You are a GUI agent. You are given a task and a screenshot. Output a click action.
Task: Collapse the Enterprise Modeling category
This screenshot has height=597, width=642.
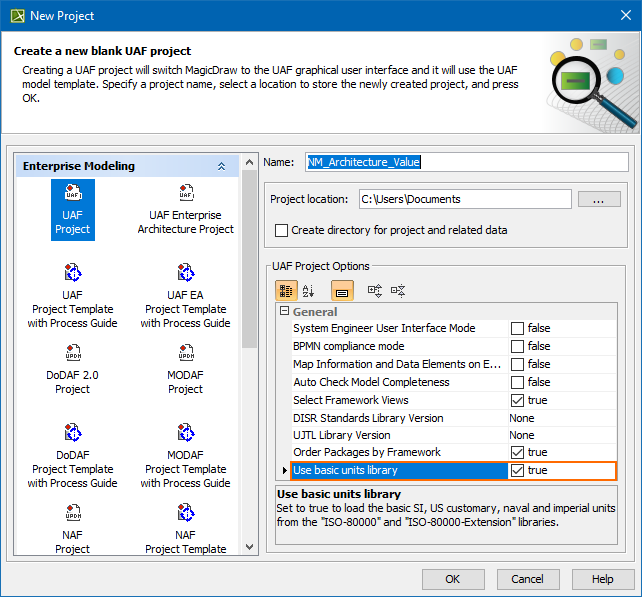coord(221,166)
